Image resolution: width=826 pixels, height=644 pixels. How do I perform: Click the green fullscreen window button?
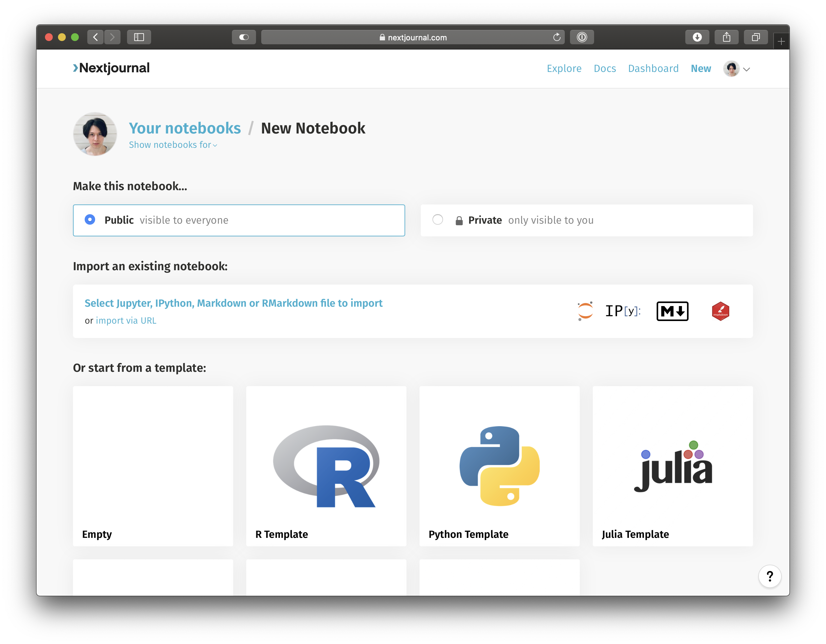[75, 37]
